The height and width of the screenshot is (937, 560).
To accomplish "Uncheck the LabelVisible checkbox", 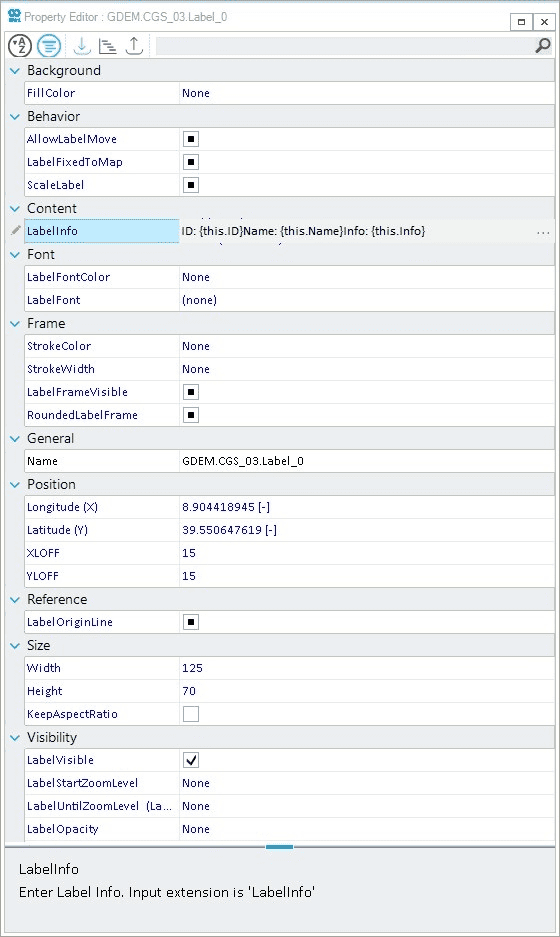I will click(x=191, y=760).
